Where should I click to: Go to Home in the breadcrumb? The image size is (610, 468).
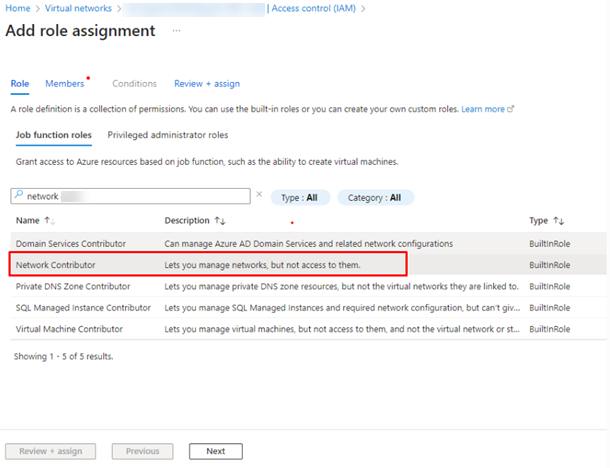click(x=17, y=8)
